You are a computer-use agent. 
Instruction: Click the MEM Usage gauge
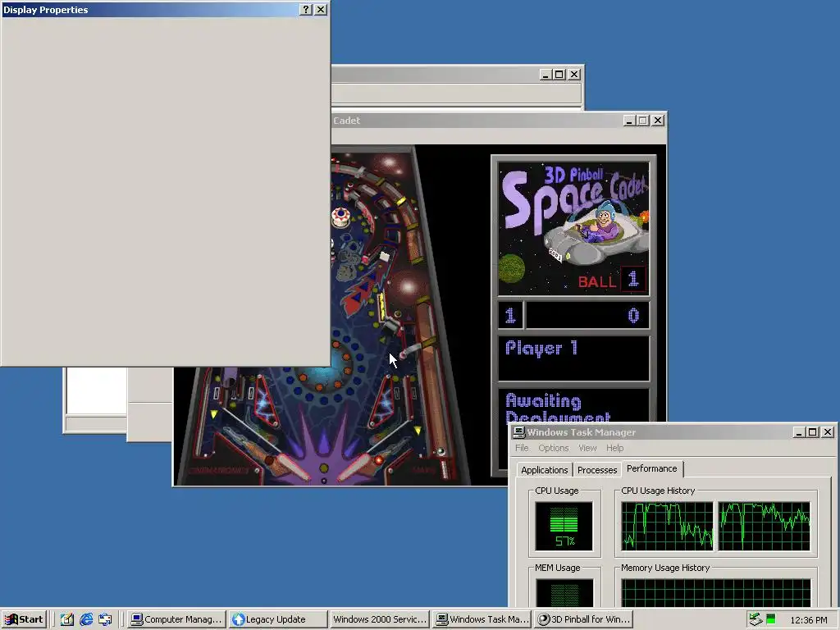564,592
